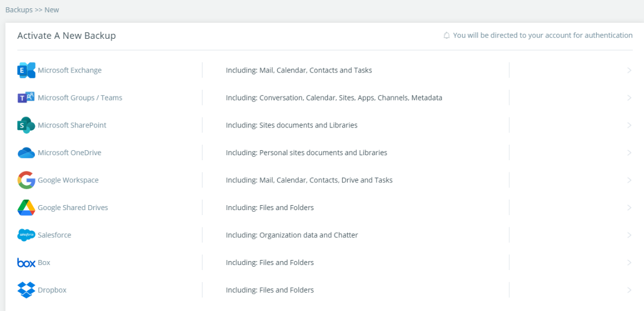Viewport: 644px width, 311px height.
Task: Select the Microsoft SharePoint label
Action: pos(72,125)
